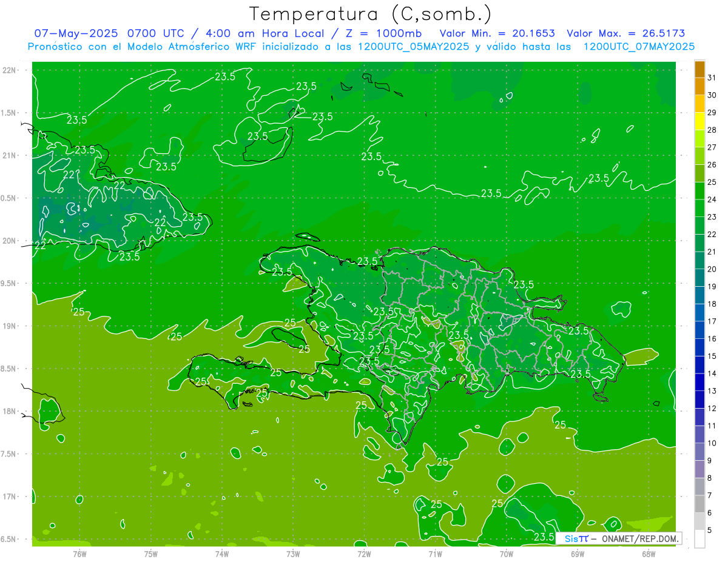
Task: Click longitude axis label '75W'
Action: [x=151, y=554]
